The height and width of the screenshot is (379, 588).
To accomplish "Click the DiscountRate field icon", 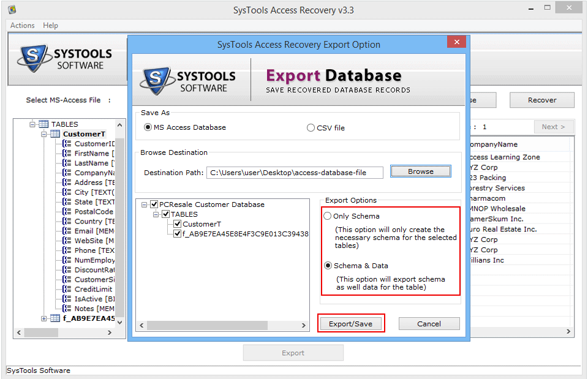I will pyautogui.click(x=67, y=270).
